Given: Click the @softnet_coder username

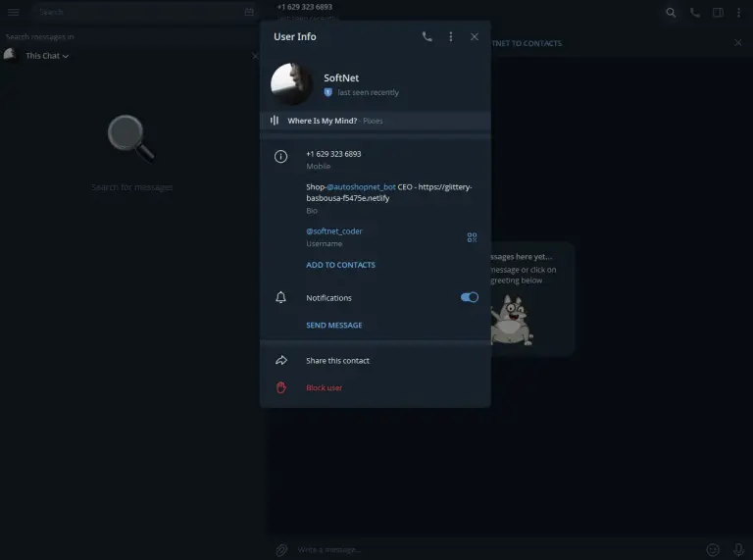Looking at the screenshot, I should [334, 231].
